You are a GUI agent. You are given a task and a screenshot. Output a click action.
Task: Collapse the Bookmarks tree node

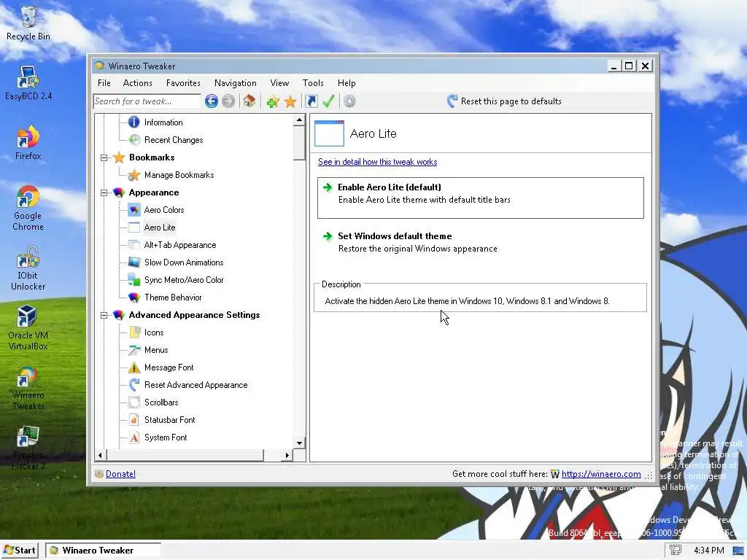click(104, 157)
